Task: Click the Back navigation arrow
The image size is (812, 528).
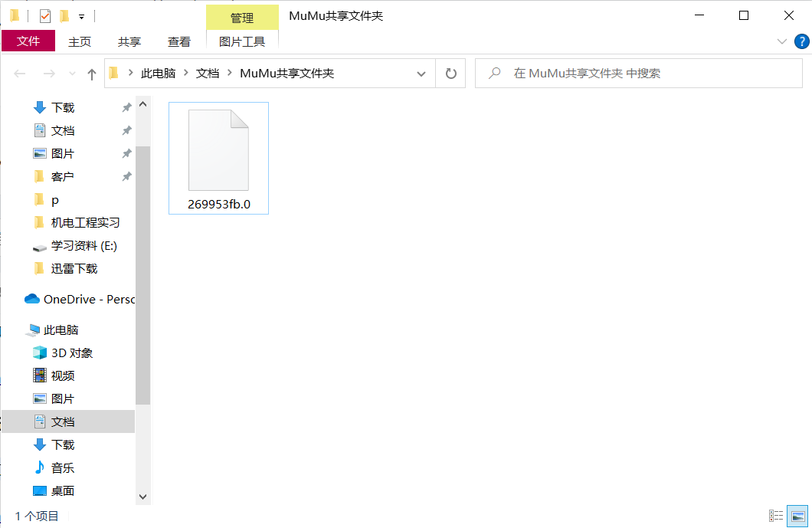Action: pos(21,74)
